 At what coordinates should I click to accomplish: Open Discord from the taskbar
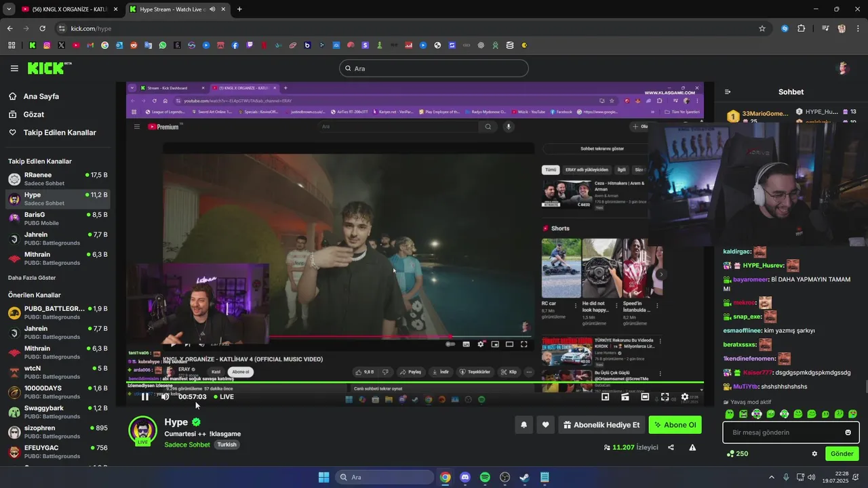(465, 477)
